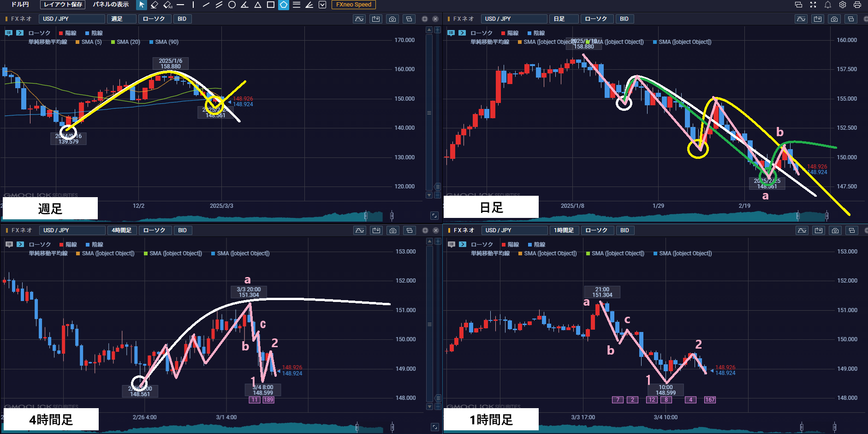Image resolution: width=868 pixels, height=434 pixels.
Task: Click the レイアウト保存 button
Action: tap(63, 5)
